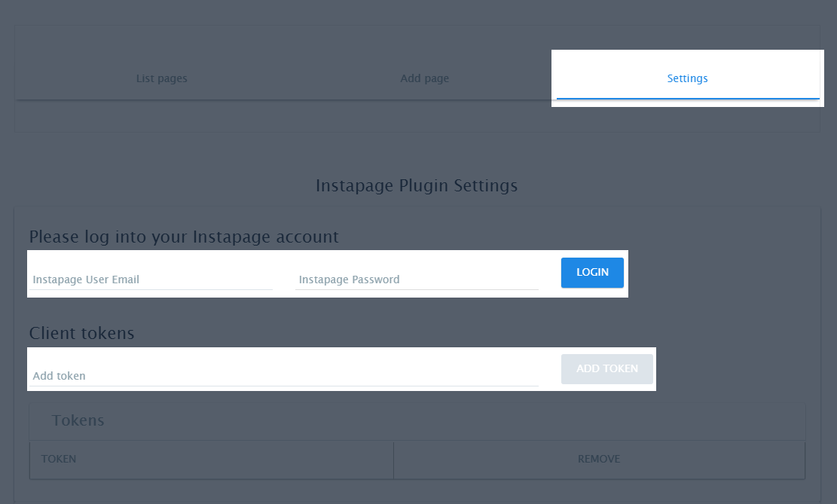Submit credentials via LOGIN

pos(592,272)
